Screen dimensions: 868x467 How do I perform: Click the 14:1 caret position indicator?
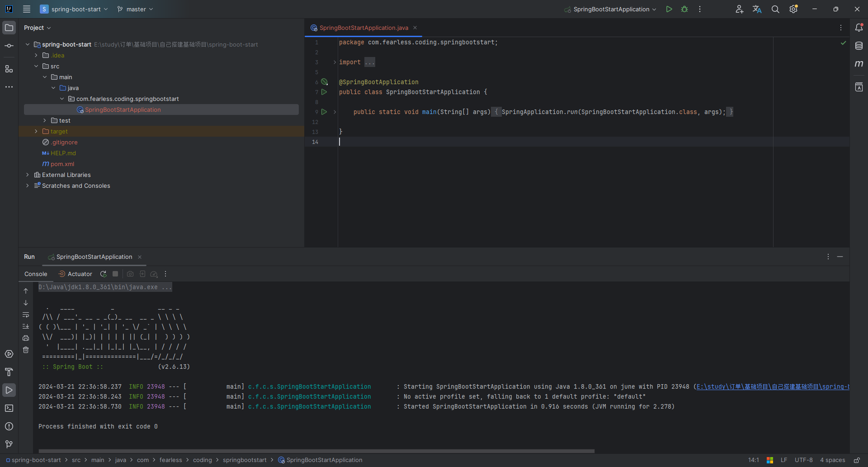[754, 460]
